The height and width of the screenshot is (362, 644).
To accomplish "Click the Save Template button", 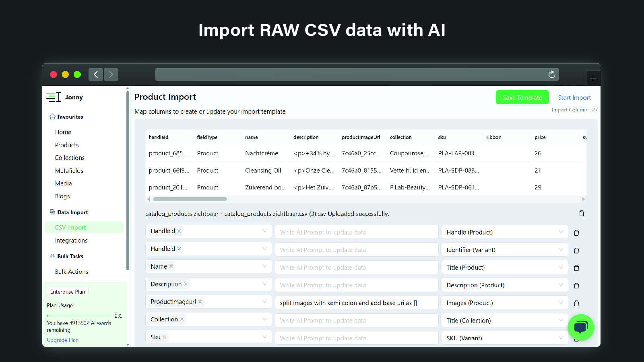I will pyautogui.click(x=522, y=97).
